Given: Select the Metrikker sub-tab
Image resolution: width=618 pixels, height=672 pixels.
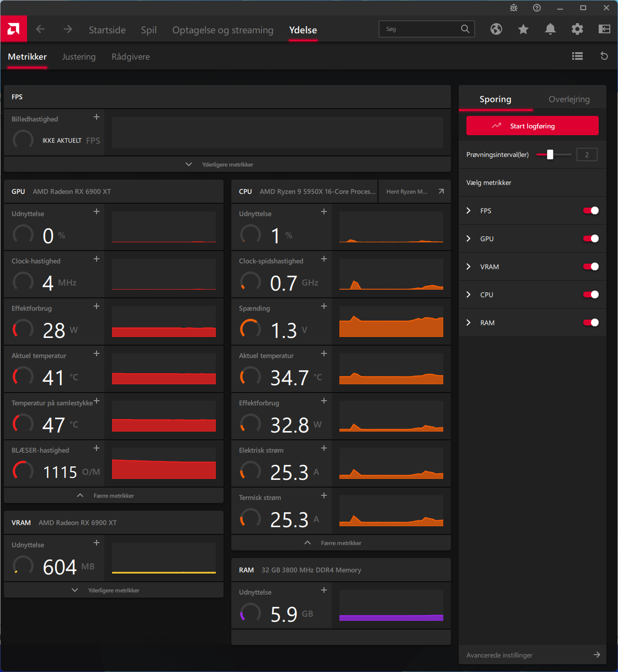Looking at the screenshot, I should [x=28, y=56].
